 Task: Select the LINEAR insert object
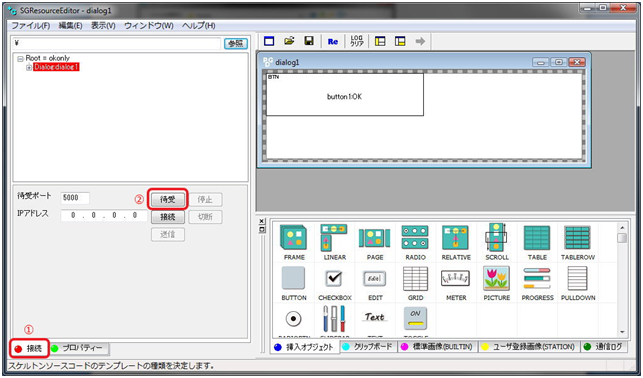pyautogui.click(x=335, y=242)
